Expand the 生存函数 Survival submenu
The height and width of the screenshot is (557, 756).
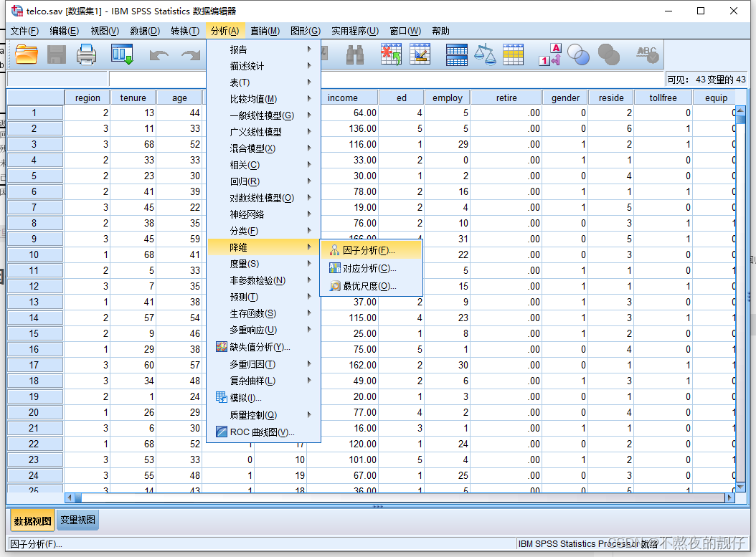pyautogui.click(x=263, y=313)
